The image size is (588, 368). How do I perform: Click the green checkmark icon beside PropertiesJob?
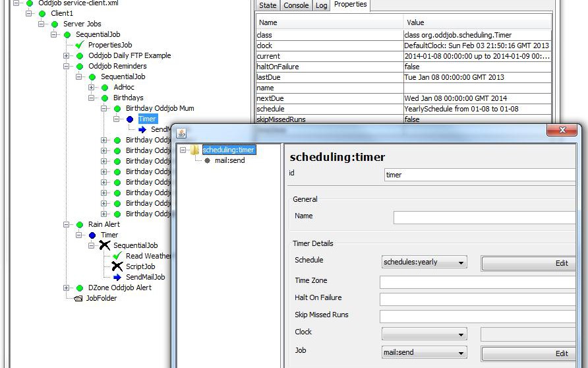pyautogui.click(x=80, y=45)
